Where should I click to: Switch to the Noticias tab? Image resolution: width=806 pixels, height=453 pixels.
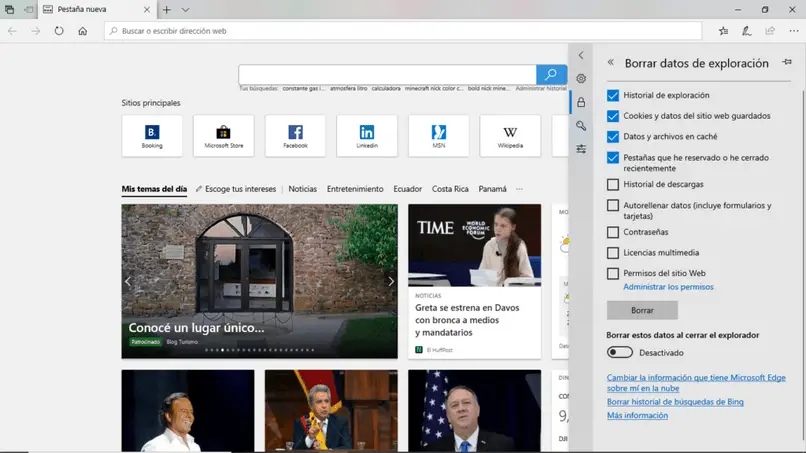[x=302, y=189]
